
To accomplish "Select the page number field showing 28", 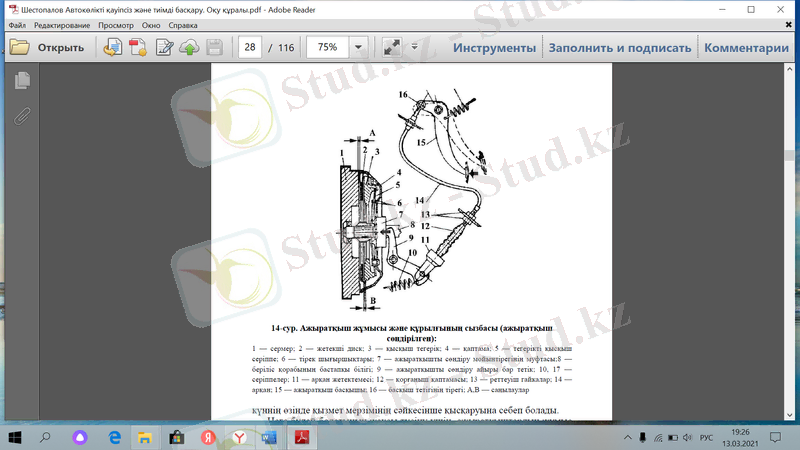I will click(250, 47).
